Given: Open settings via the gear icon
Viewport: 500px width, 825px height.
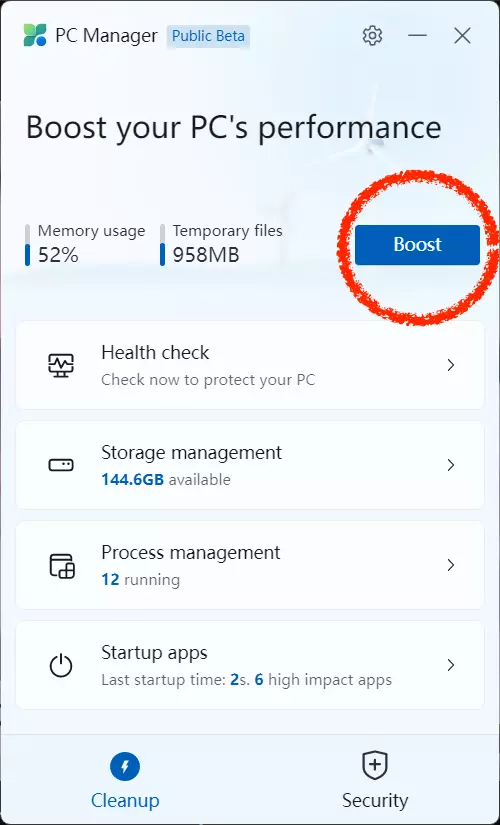Looking at the screenshot, I should (372, 36).
